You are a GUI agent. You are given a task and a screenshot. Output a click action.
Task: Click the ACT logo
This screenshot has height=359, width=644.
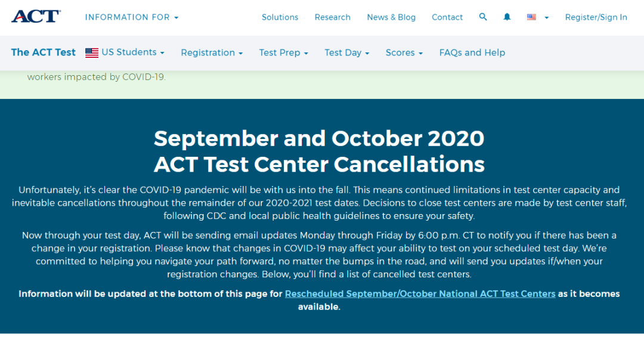point(36,17)
